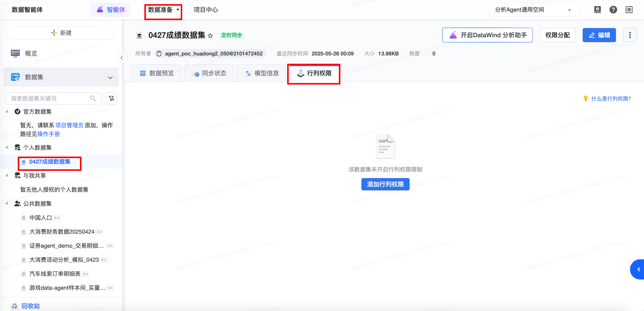
Task: Open 权限分配 permission assignment
Action: point(557,35)
